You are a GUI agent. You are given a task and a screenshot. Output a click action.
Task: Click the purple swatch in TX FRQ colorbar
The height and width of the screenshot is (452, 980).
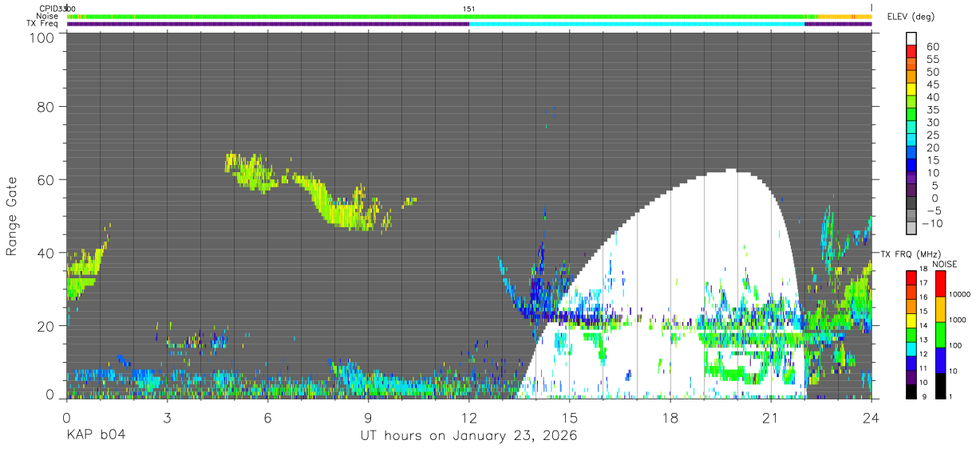[x=911, y=377]
